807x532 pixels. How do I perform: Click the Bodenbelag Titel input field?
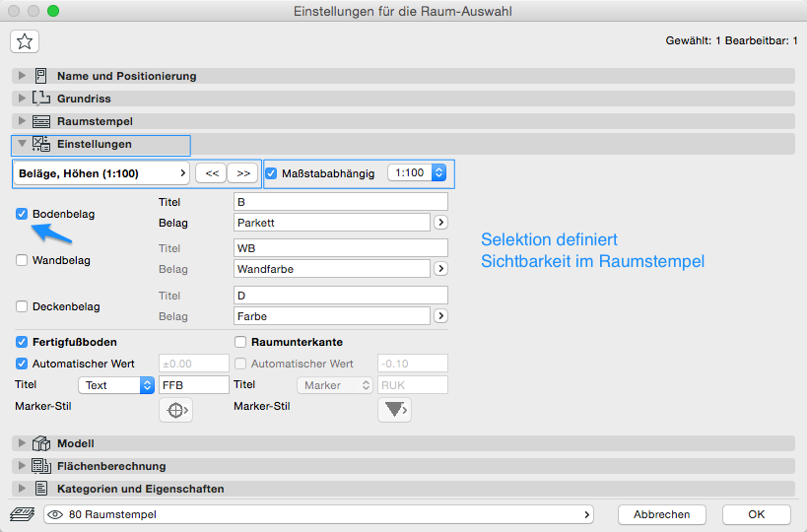coord(340,202)
